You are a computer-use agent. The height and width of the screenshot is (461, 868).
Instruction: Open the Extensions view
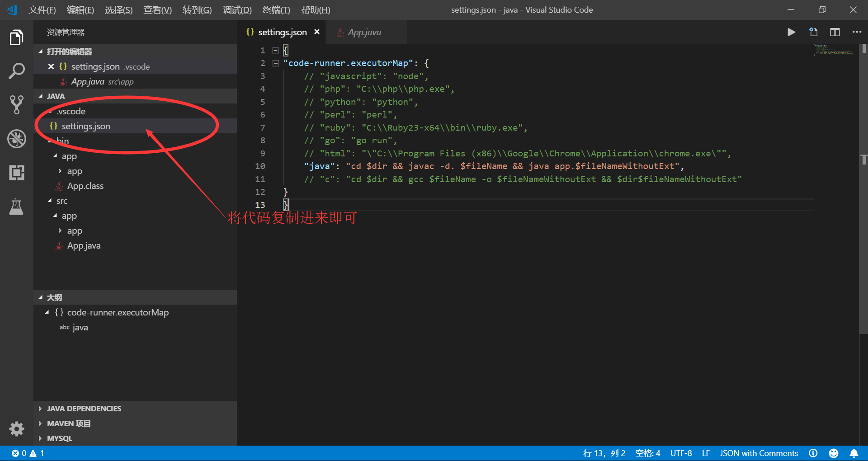[x=17, y=172]
